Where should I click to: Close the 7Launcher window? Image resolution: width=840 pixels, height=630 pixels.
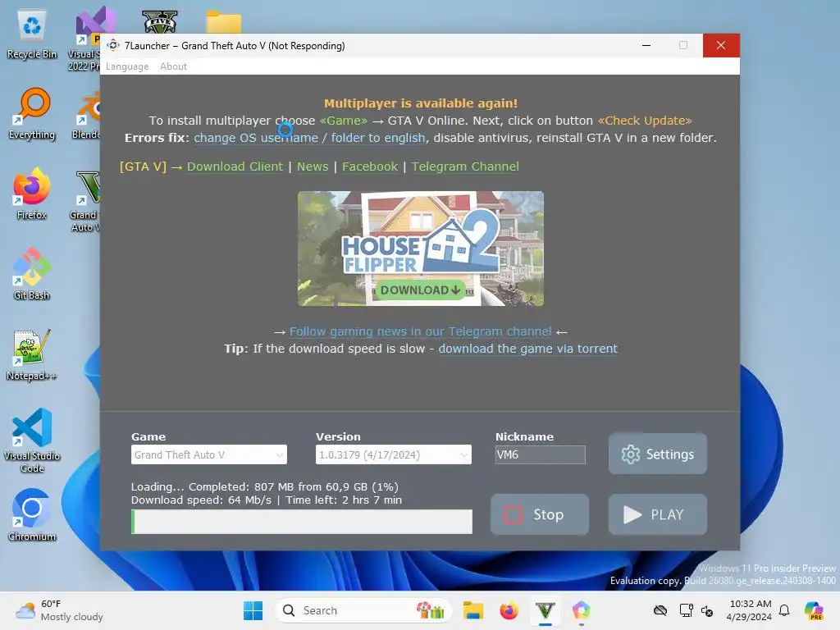coord(721,46)
